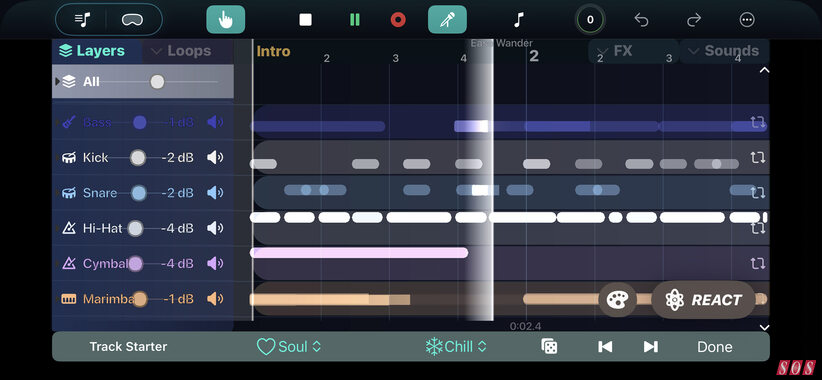
Task: Open the FX tab
Action: (x=633, y=51)
